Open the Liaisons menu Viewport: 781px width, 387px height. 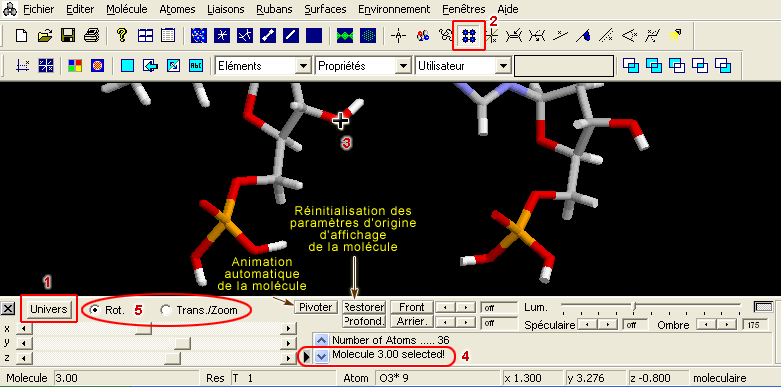(x=226, y=9)
